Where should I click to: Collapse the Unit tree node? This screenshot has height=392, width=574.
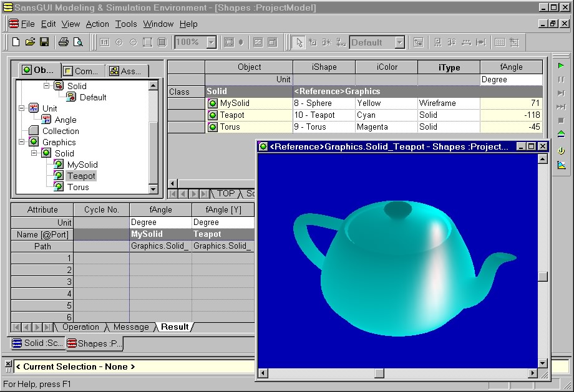tap(22, 108)
